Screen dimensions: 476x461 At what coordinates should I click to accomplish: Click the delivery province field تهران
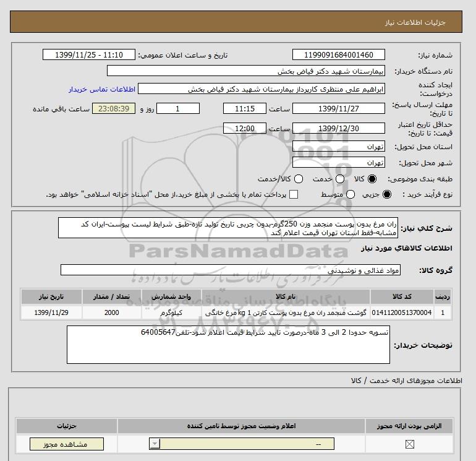point(339,147)
